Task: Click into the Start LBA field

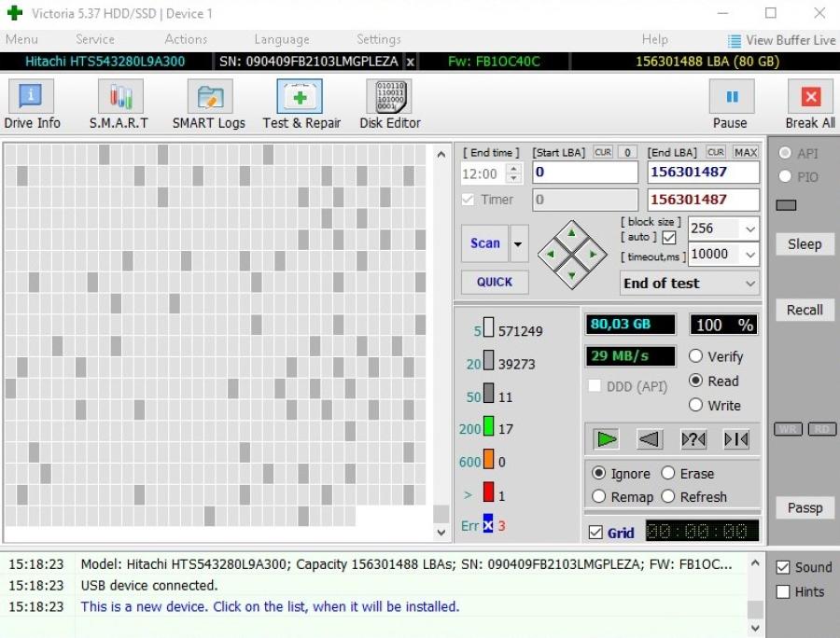Action: point(585,173)
